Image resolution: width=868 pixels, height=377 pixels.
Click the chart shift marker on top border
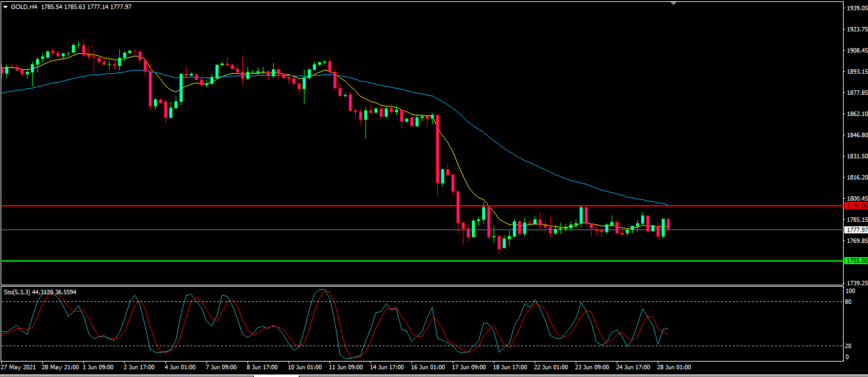[x=672, y=3]
